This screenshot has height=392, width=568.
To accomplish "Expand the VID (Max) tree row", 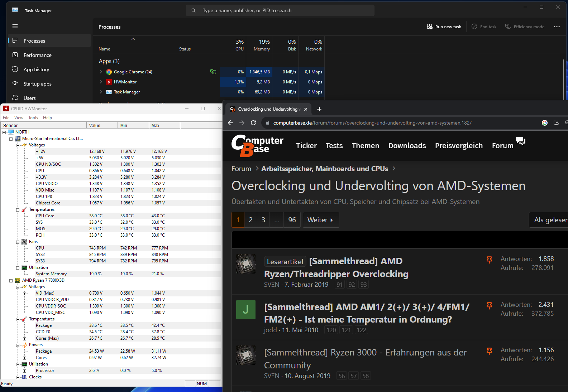I will pos(24,293).
